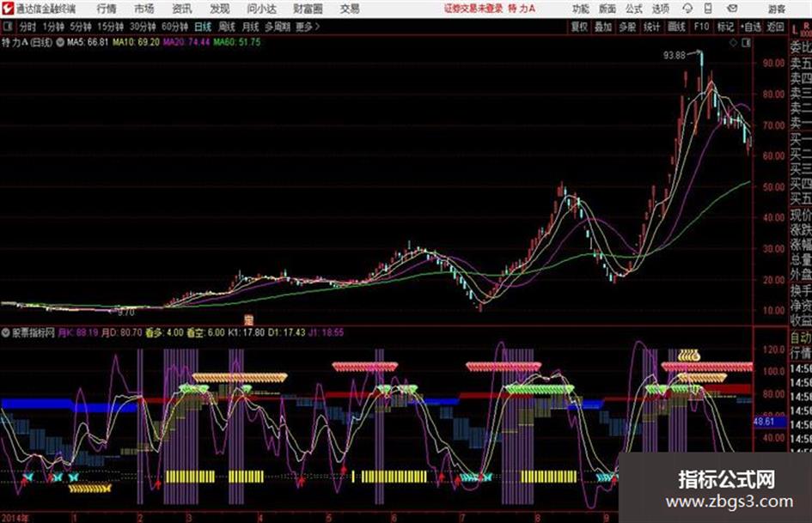This screenshot has height=523, width=812.
Task: Click the 93.88 high price label
Action: coord(675,55)
